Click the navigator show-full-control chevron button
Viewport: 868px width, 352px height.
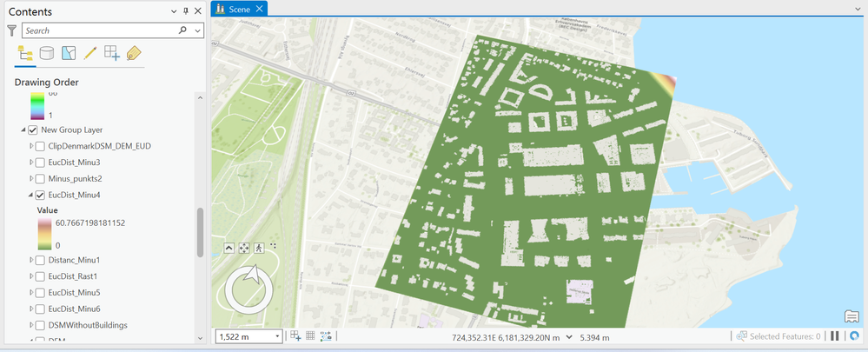[x=229, y=248]
